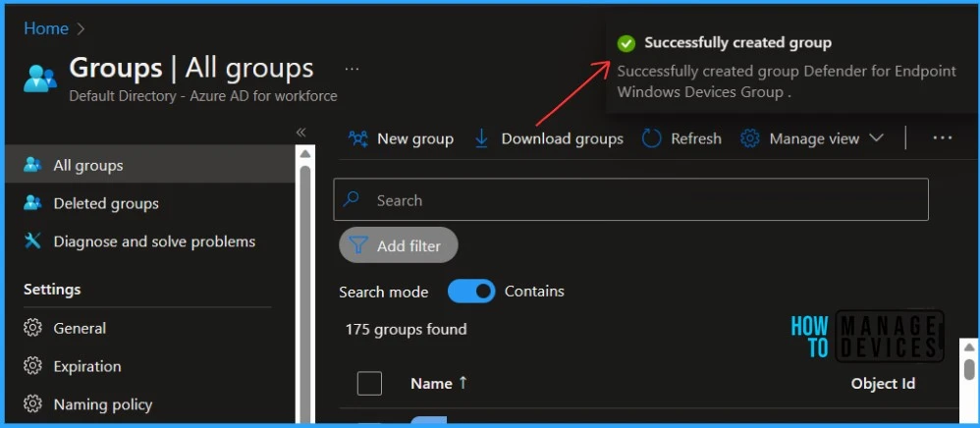This screenshot has width=980, height=428.
Task: Click the Settings section heading
Action: pos(52,290)
